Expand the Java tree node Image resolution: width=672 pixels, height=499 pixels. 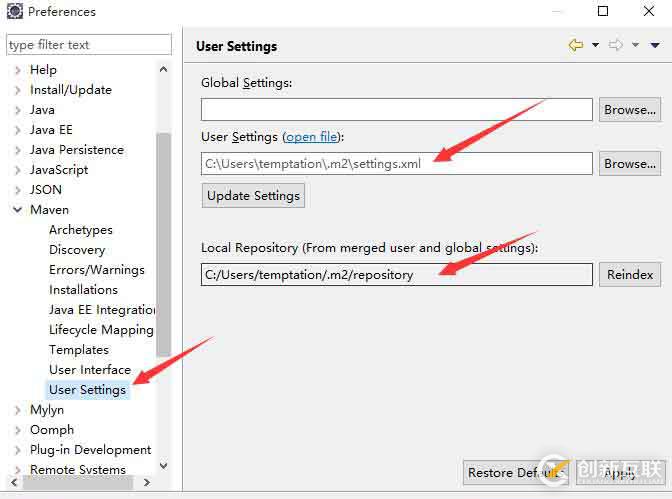point(17,110)
